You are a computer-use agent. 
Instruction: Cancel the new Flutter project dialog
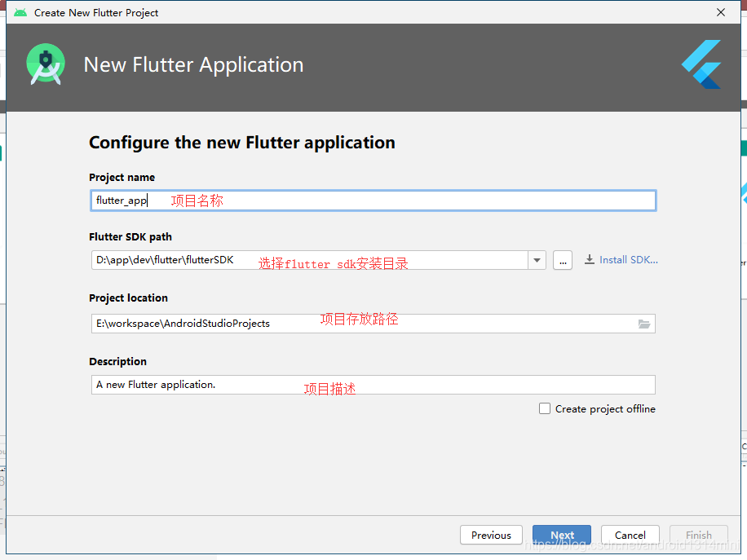[630, 536]
